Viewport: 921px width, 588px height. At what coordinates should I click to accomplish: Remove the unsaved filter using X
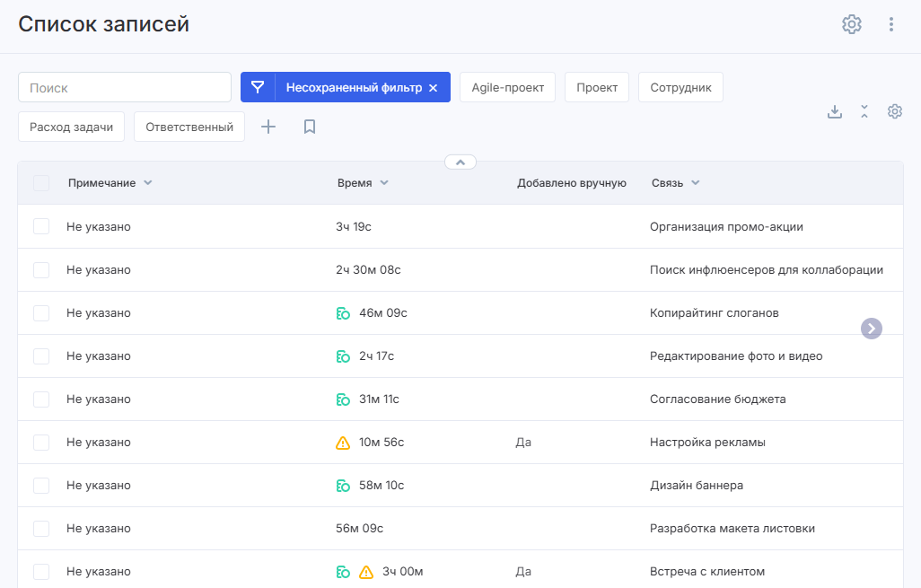(x=433, y=88)
